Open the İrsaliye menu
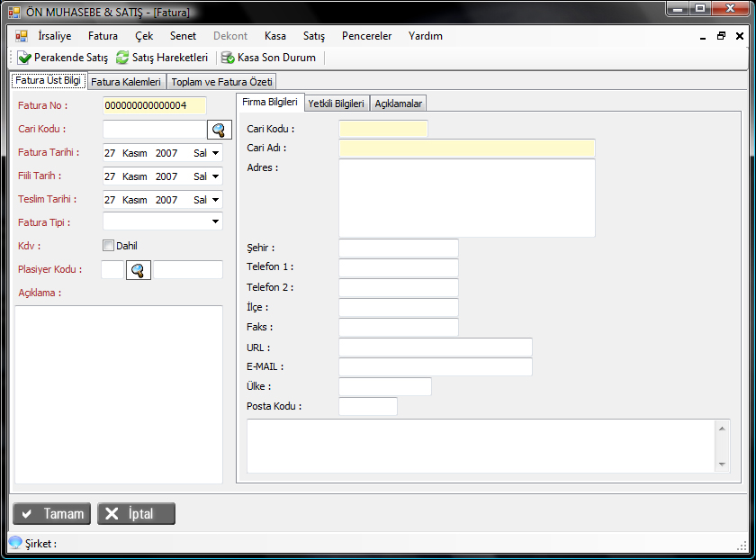 click(55, 36)
